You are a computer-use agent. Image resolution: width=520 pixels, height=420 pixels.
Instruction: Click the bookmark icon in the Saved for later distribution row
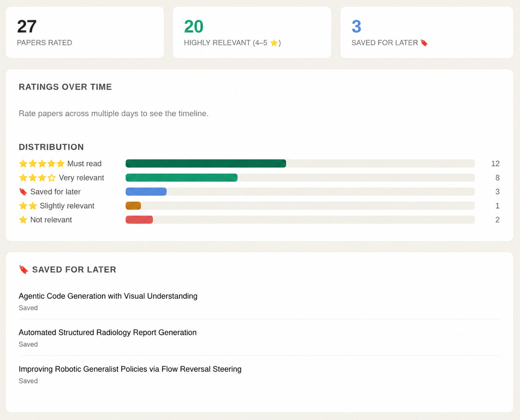pyautogui.click(x=23, y=192)
